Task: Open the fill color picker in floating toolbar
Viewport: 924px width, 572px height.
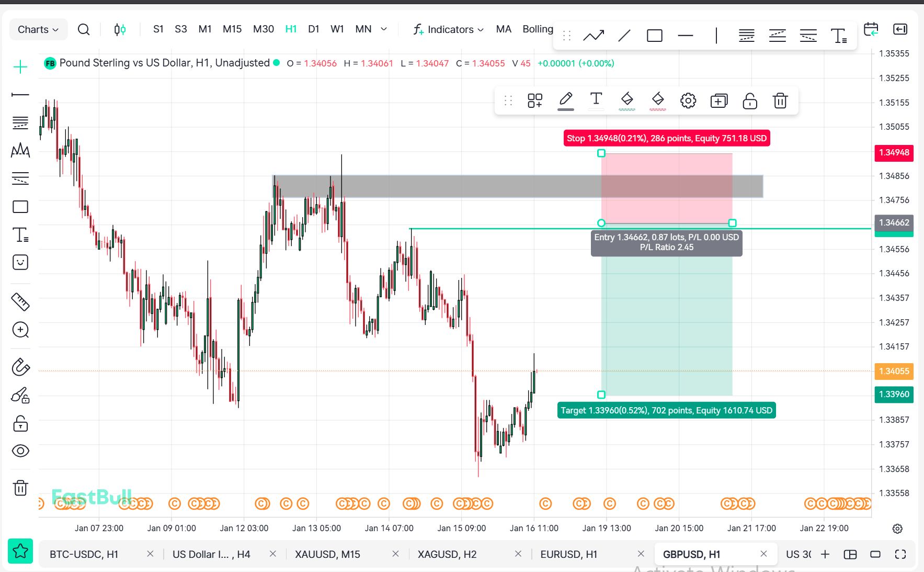Action: 627,100
